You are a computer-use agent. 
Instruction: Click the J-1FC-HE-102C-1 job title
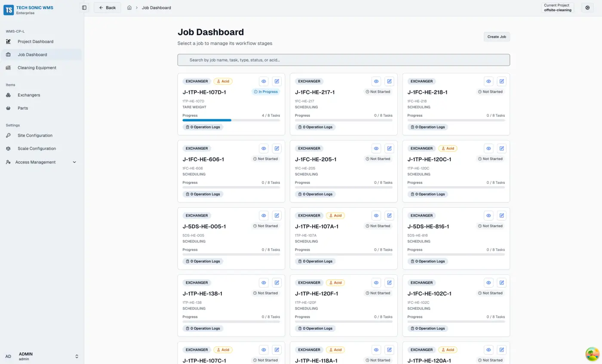pyautogui.click(x=429, y=294)
